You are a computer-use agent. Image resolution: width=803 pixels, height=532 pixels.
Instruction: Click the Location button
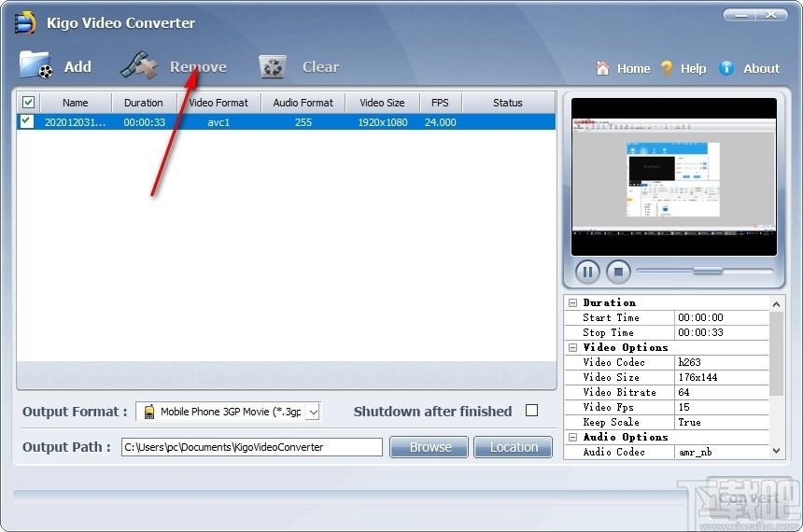coord(514,447)
